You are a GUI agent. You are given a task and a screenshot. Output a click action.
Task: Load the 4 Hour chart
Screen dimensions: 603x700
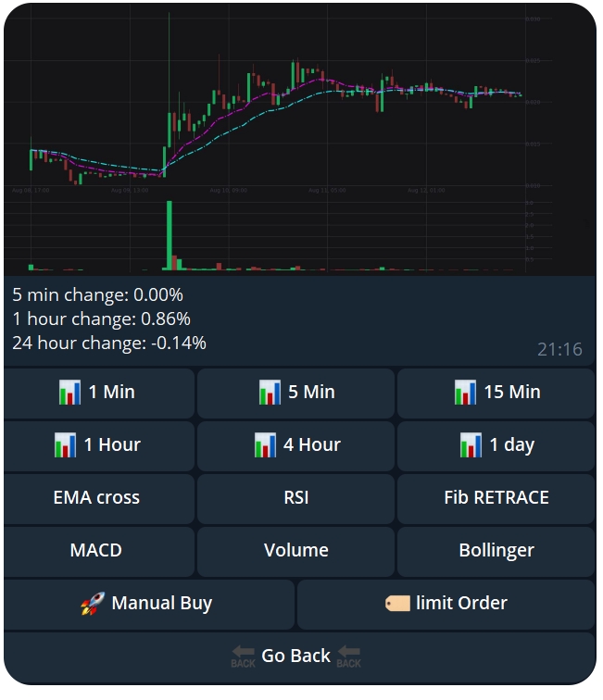point(296,445)
